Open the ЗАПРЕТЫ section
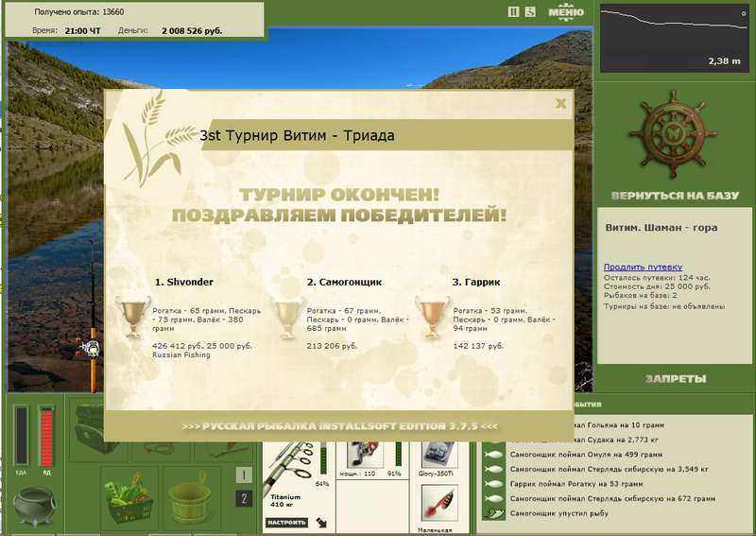 [x=676, y=379]
